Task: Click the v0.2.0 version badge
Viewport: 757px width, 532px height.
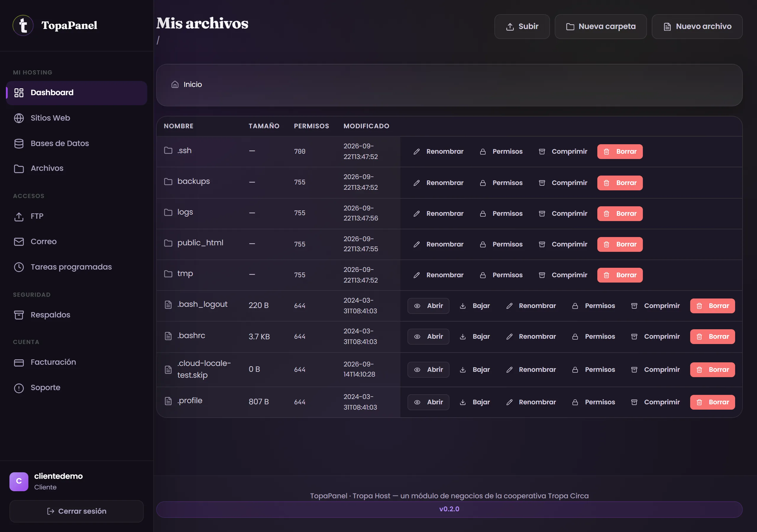Action: [449, 509]
